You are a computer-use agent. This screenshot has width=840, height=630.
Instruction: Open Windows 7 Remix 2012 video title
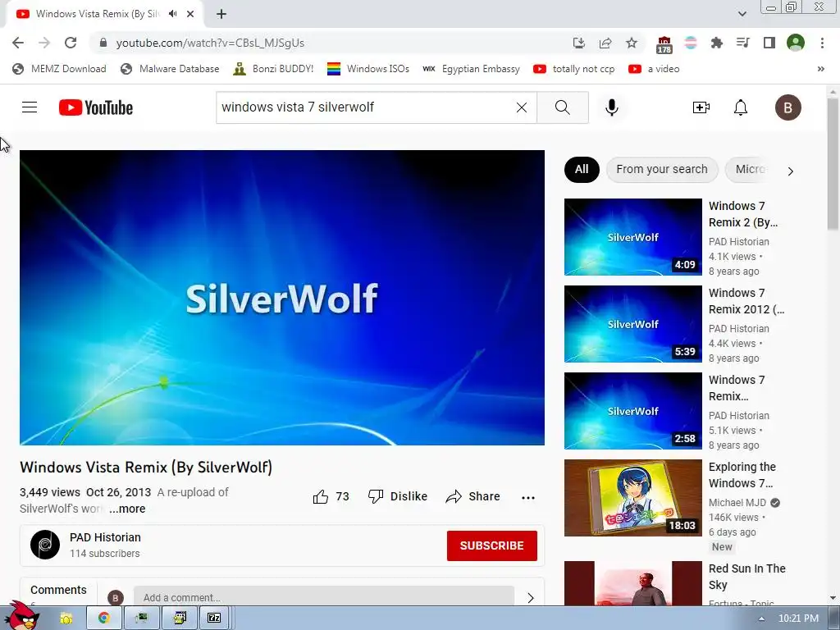[746, 301]
